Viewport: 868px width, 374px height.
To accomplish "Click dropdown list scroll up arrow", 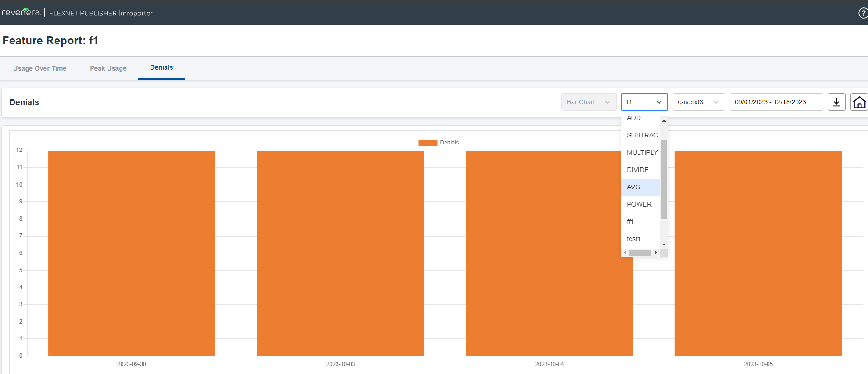I will pyautogui.click(x=664, y=121).
